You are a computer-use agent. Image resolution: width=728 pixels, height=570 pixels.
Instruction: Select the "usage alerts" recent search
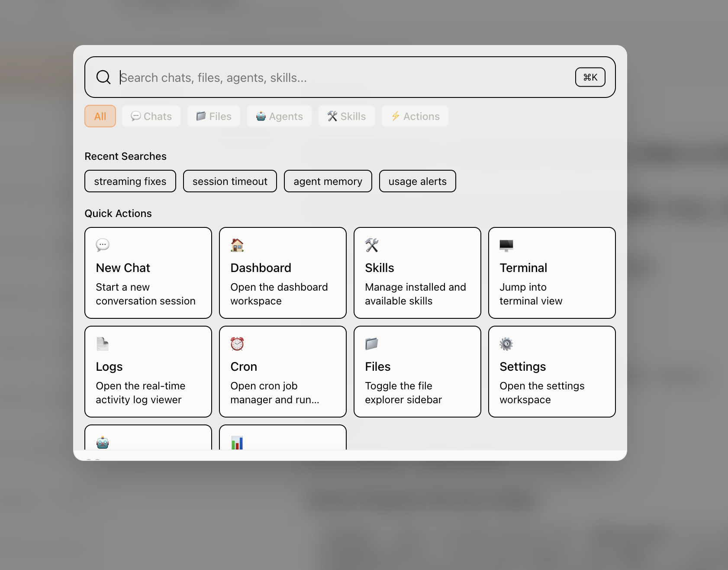[418, 181]
